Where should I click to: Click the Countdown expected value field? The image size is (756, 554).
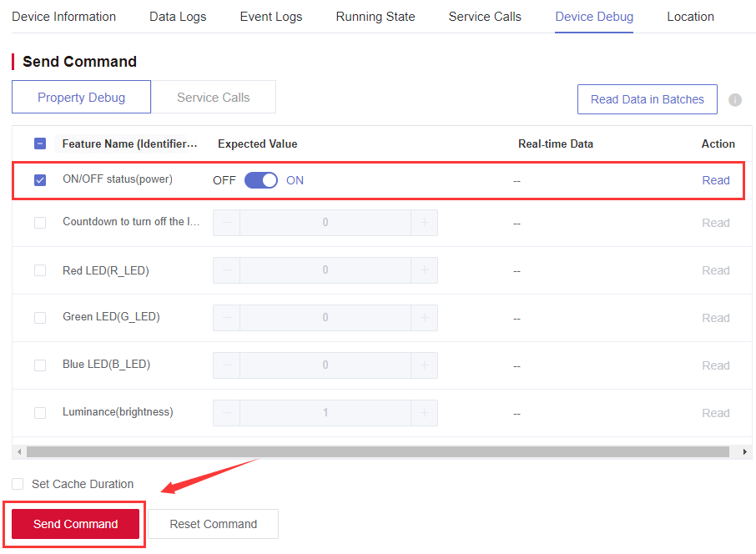pos(325,222)
